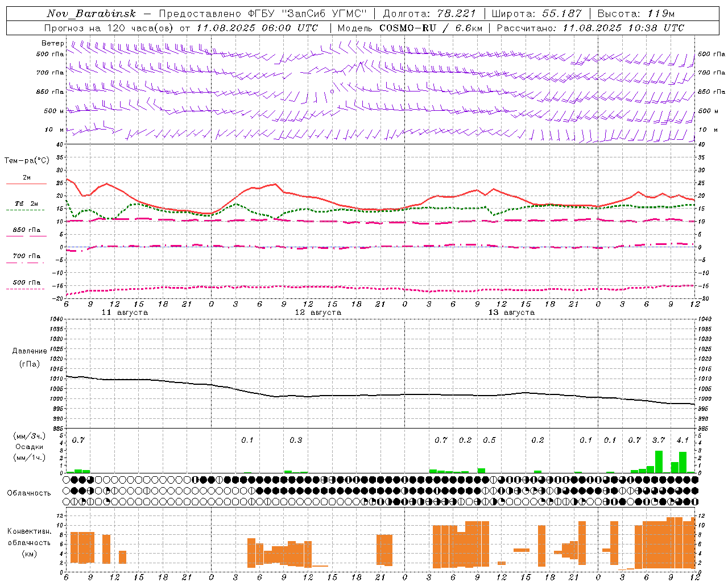Click the Конвективн. panel label
The height and width of the screenshot is (582, 728).
(29, 531)
